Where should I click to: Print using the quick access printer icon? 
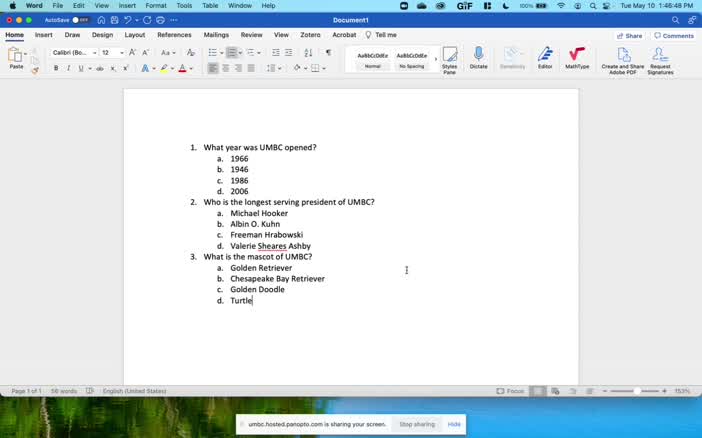pos(160,20)
